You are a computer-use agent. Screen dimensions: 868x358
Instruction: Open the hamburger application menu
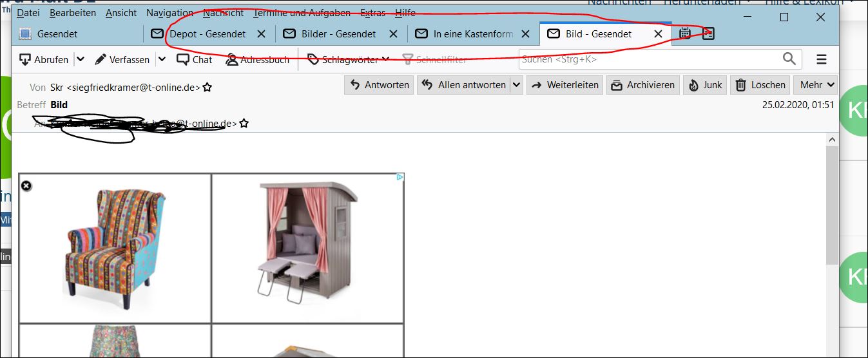coord(822,59)
